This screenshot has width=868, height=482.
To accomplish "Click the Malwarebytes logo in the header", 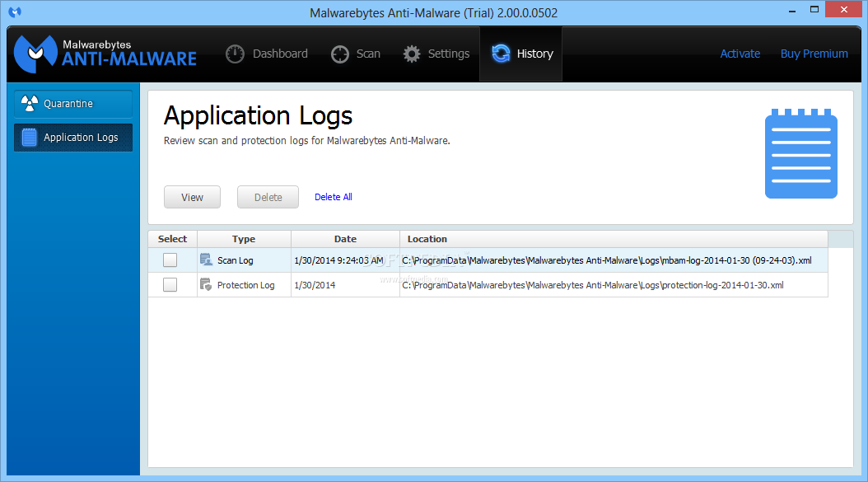I will (105, 54).
